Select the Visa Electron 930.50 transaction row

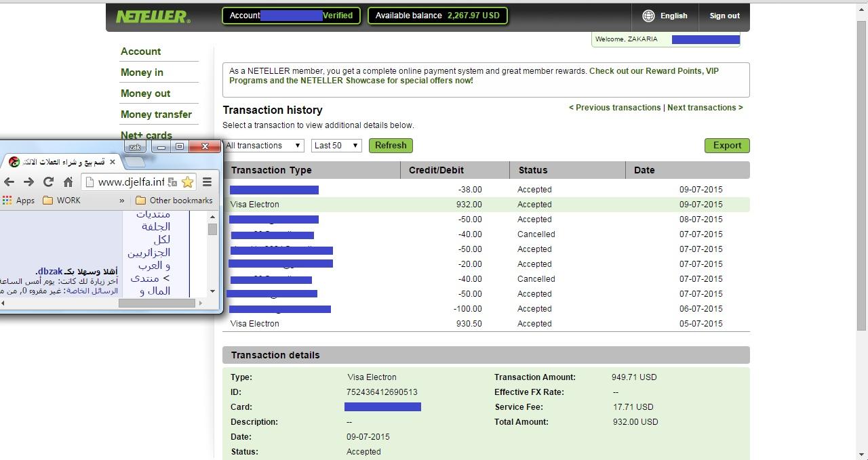point(486,324)
